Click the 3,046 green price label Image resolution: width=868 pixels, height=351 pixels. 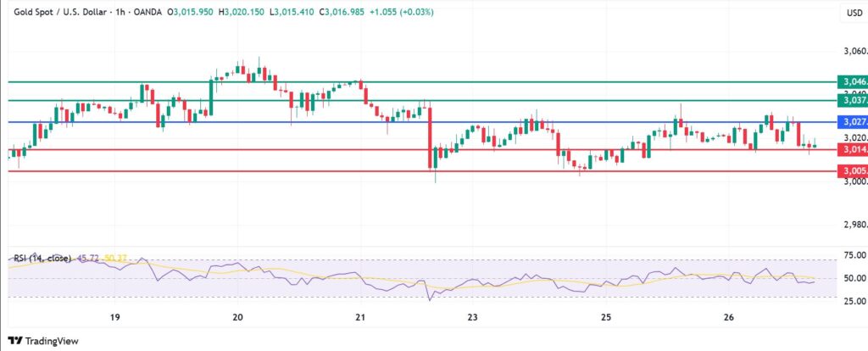pos(851,82)
